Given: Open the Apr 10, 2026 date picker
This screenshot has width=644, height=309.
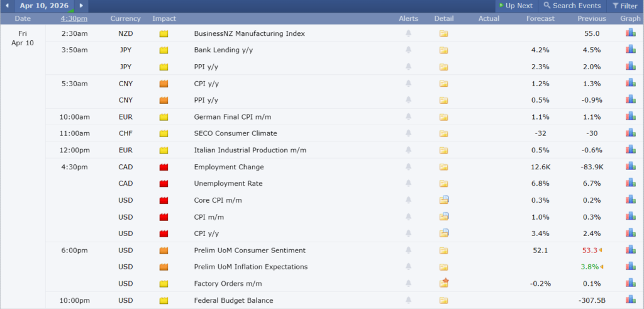Looking at the screenshot, I should click(x=44, y=6).
